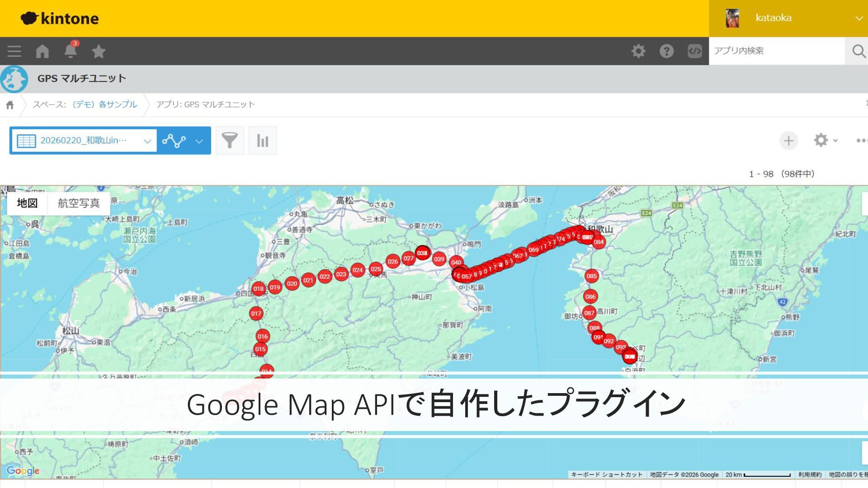Open bookmarks star icon
The image size is (868, 488).
point(99,51)
